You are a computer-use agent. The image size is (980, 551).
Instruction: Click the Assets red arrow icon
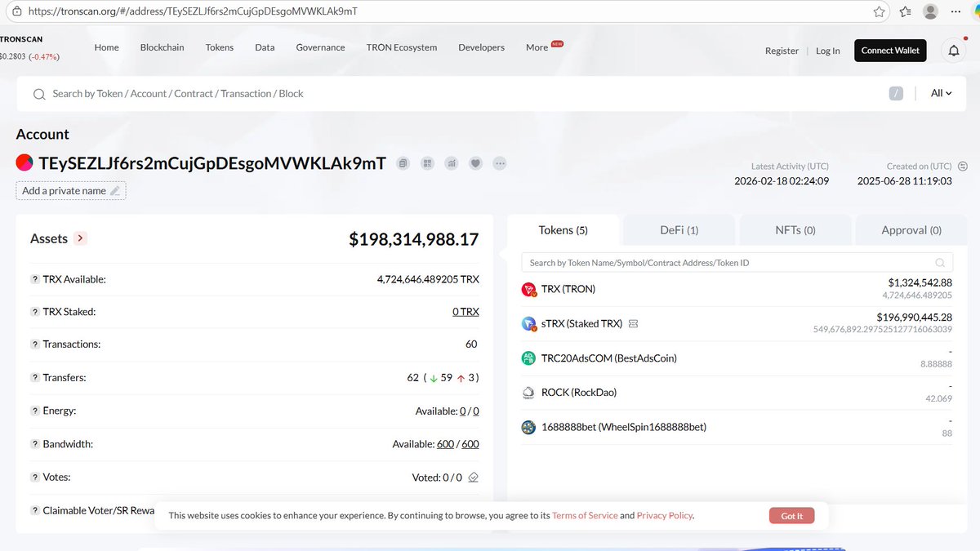pyautogui.click(x=80, y=238)
